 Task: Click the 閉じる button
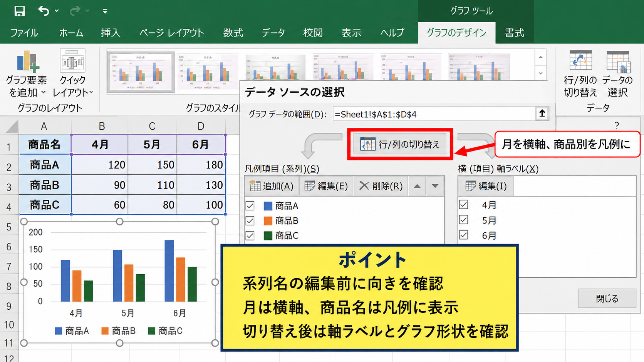[607, 299]
